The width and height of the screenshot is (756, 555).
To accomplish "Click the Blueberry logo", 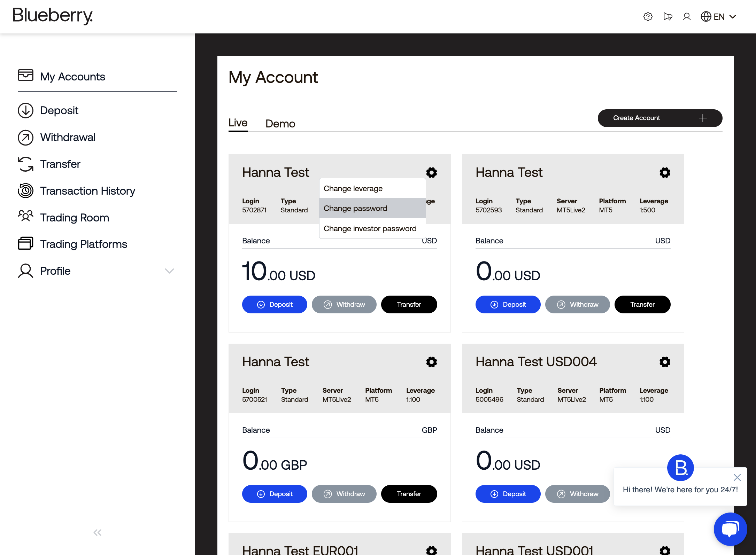I will pyautogui.click(x=53, y=16).
